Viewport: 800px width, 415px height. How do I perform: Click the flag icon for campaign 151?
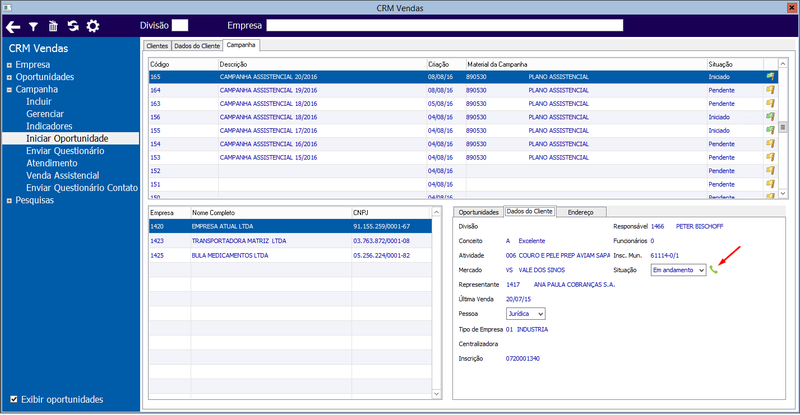coord(770,184)
